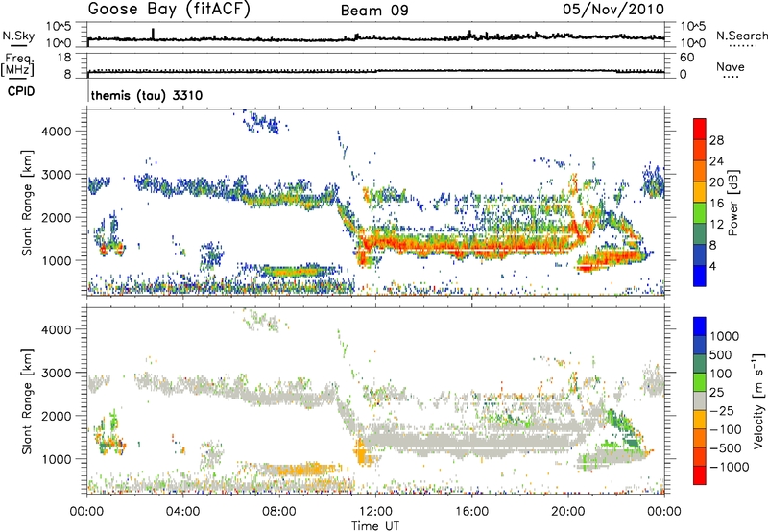768x532 pixels.
Task: Click the 'themis (tau) 3310' text
Action: click(147, 95)
